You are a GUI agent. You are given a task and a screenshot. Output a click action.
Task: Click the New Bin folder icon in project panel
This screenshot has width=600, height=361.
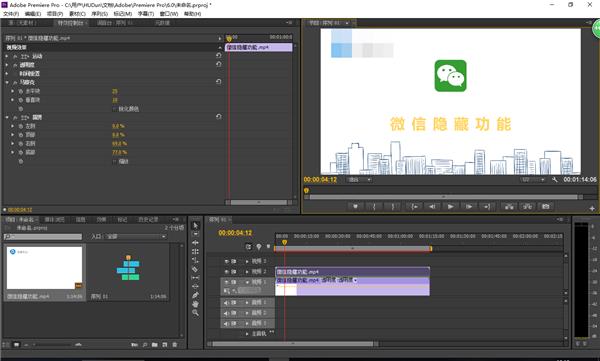pos(155,345)
